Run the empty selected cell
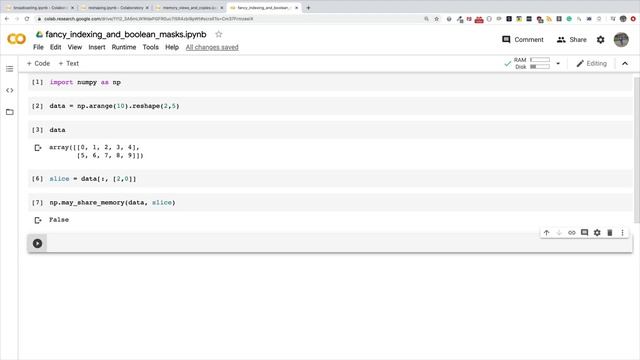Screen dimensions: 640x360 click(x=37, y=243)
